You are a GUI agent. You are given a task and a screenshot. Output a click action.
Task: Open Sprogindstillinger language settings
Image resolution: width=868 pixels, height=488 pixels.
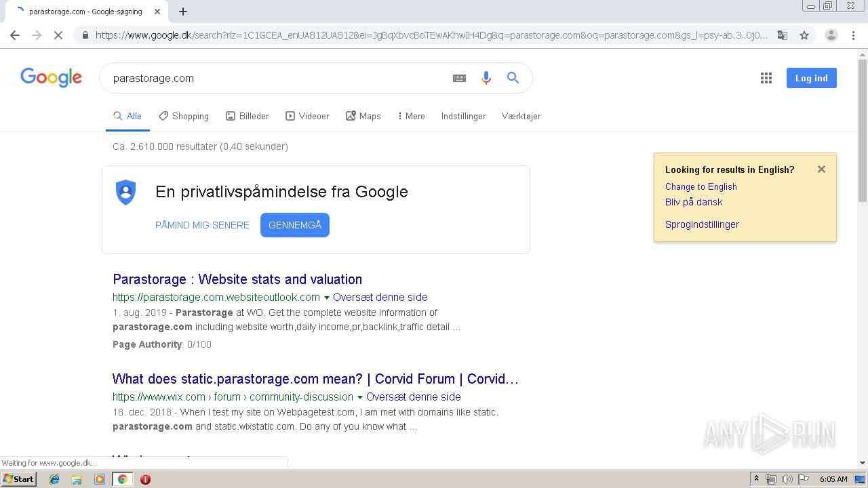[x=702, y=224]
